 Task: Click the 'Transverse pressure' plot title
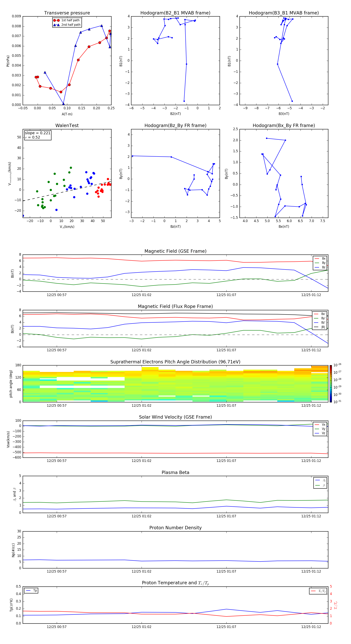67,13
